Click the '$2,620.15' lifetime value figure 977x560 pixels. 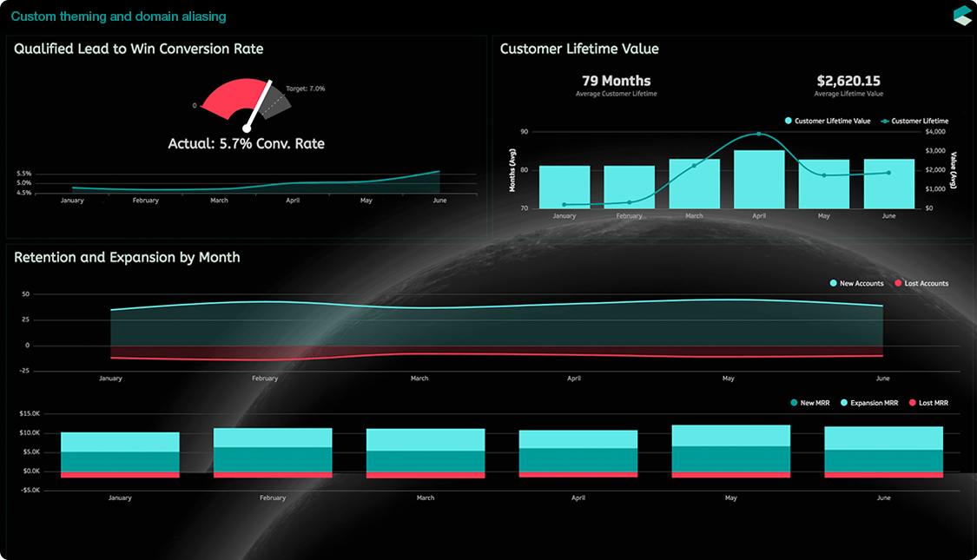[848, 81]
